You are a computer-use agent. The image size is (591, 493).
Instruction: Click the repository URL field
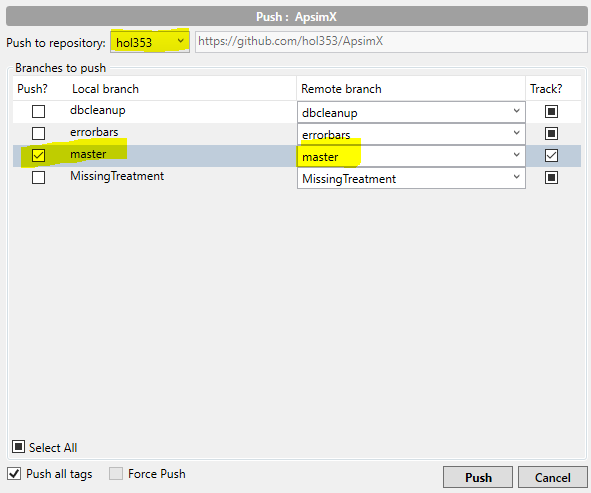(391, 42)
